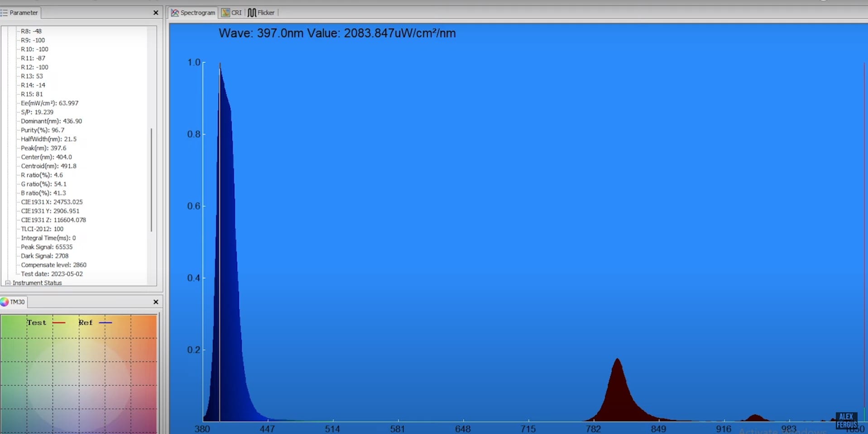Click the 514 wavelength axis label
This screenshot has width=868, height=434.
click(x=332, y=429)
